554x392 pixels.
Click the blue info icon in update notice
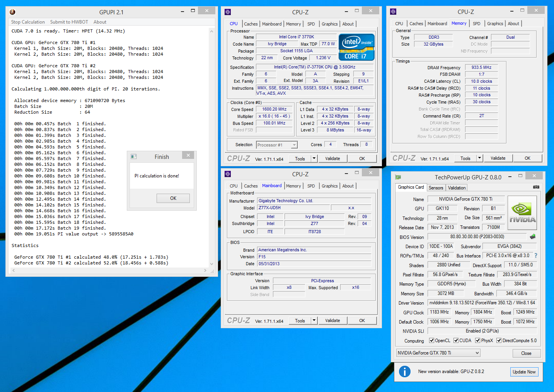click(405, 372)
